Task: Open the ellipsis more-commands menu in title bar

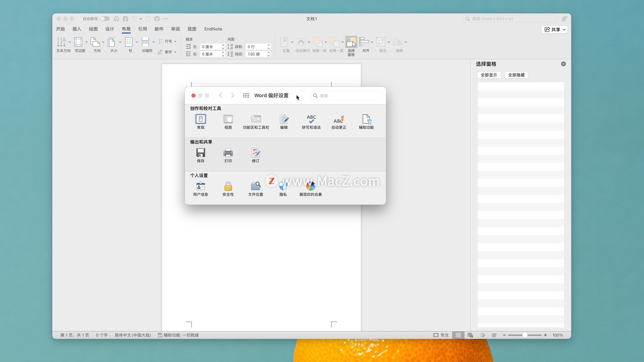Action: (x=166, y=19)
